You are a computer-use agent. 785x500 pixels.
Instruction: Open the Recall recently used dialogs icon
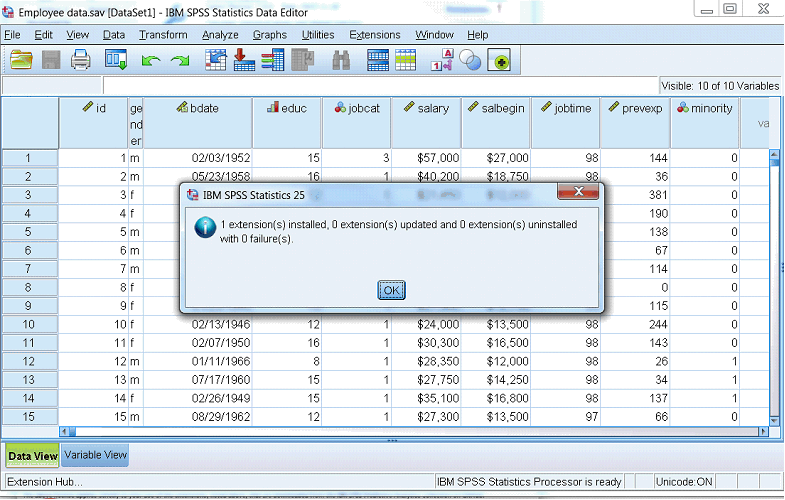[x=116, y=60]
